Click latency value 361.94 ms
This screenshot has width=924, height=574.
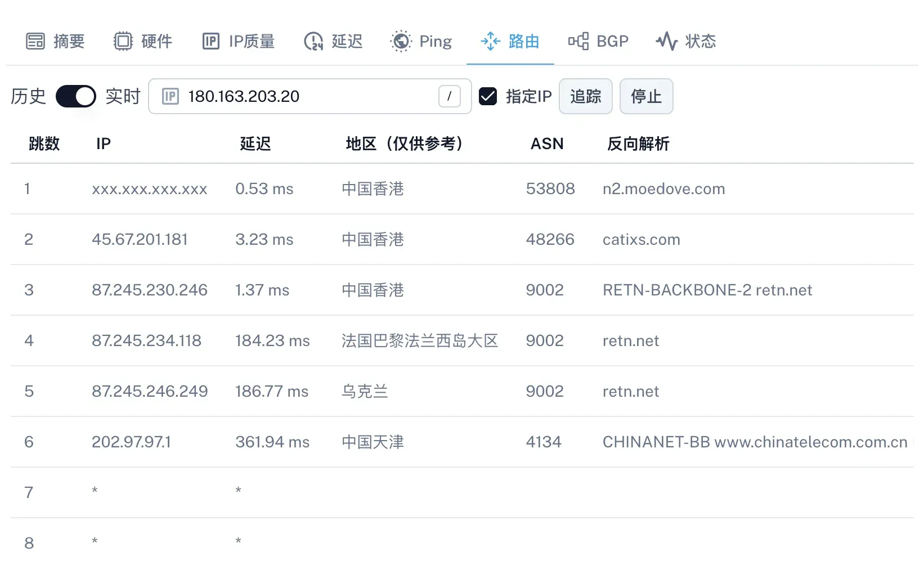(x=272, y=442)
